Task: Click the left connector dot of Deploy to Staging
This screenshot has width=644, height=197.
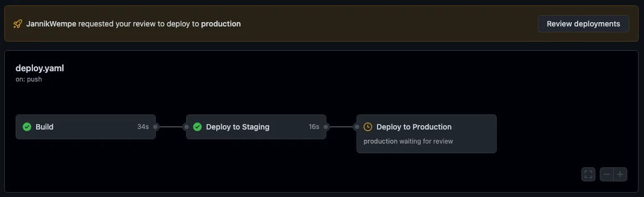Action: click(x=186, y=127)
